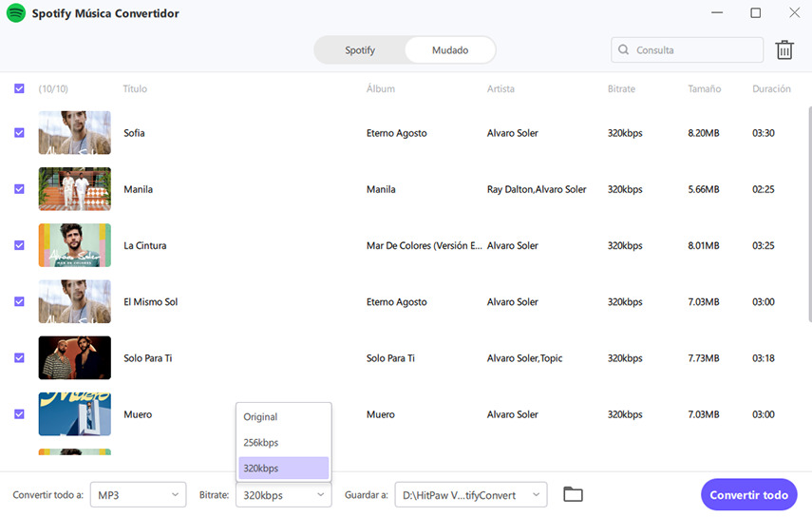Click the Spotify logo icon
Image resolution: width=812 pixels, height=517 pixels.
tap(16, 13)
